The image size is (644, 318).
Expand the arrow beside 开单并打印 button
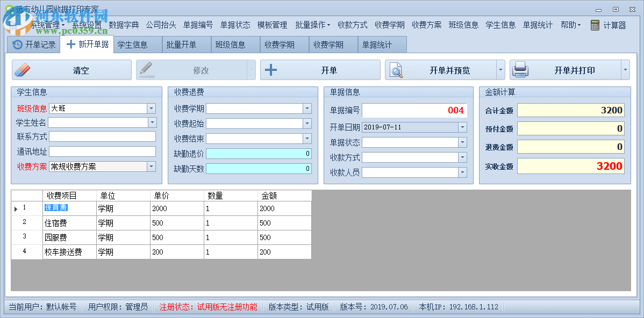(625, 70)
